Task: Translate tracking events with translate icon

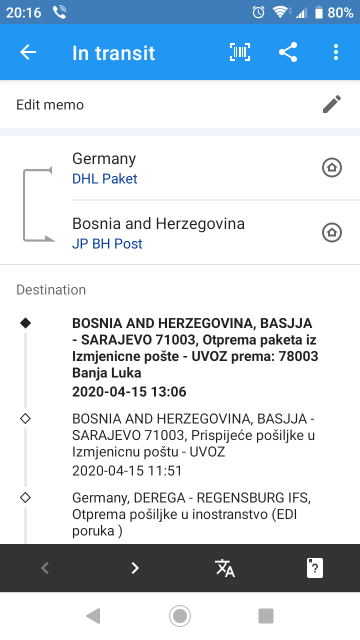Action: pyautogui.click(x=225, y=568)
